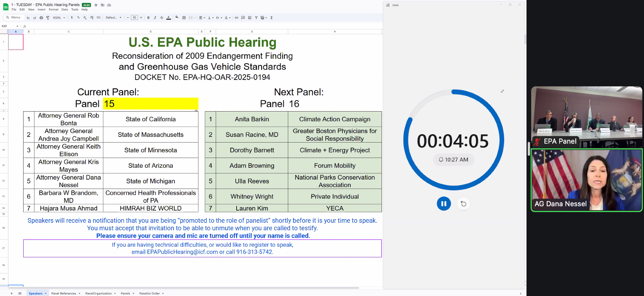
Task: Select the paint format tool
Action: 48,18
